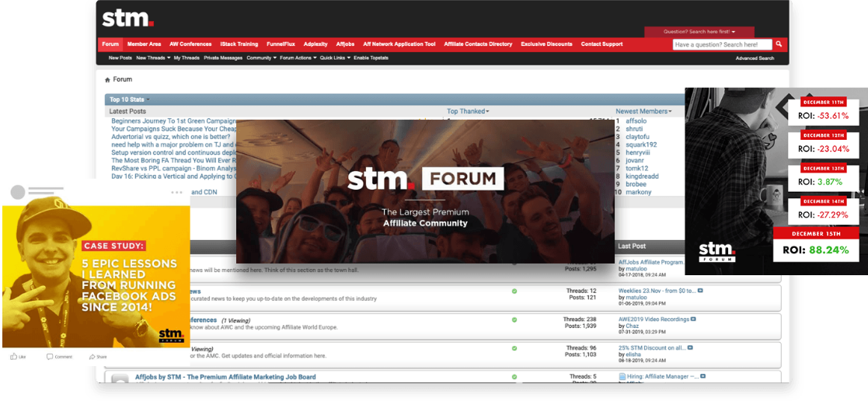Expand the Top Thanked dropdown
This screenshot has width=868, height=412.
468,111
